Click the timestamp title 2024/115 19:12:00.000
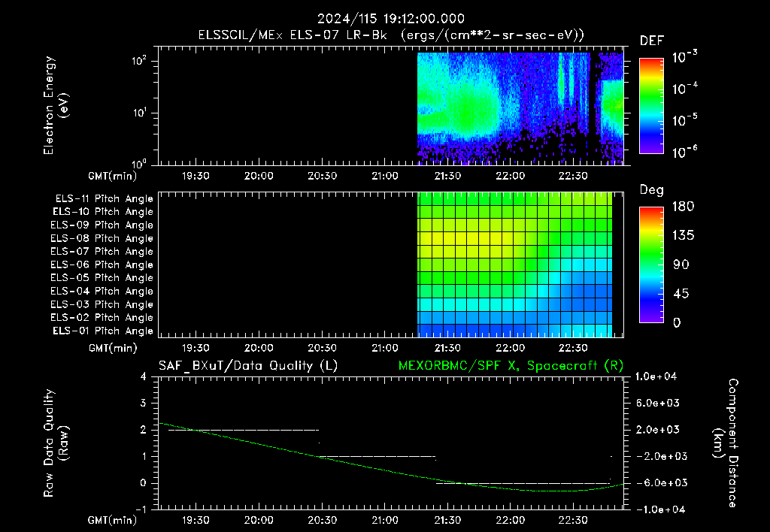The height and width of the screenshot is (532, 770). 390,19
